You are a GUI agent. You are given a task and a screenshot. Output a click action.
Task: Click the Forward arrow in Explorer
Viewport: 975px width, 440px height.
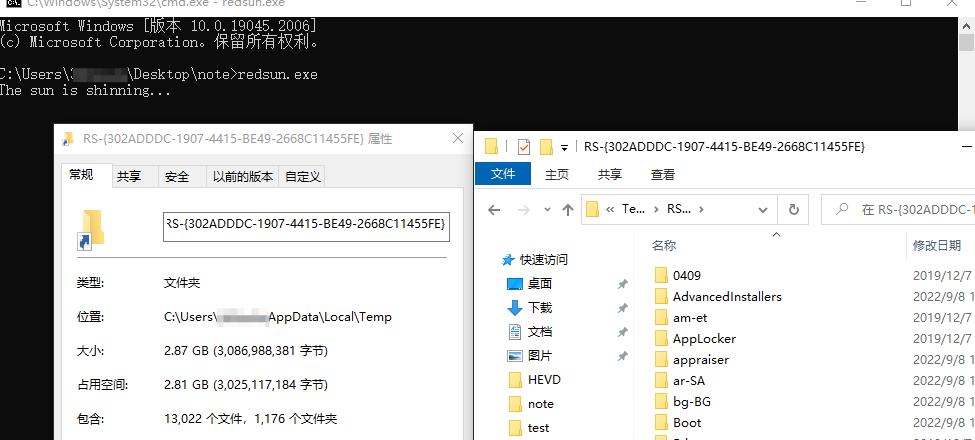(524, 210)
